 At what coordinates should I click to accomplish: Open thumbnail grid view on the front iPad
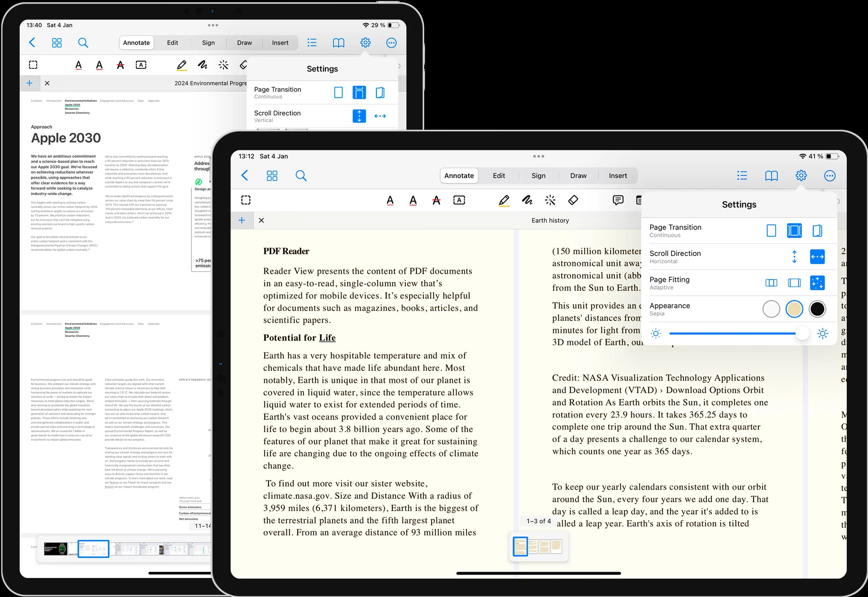[x=272, y=176]
